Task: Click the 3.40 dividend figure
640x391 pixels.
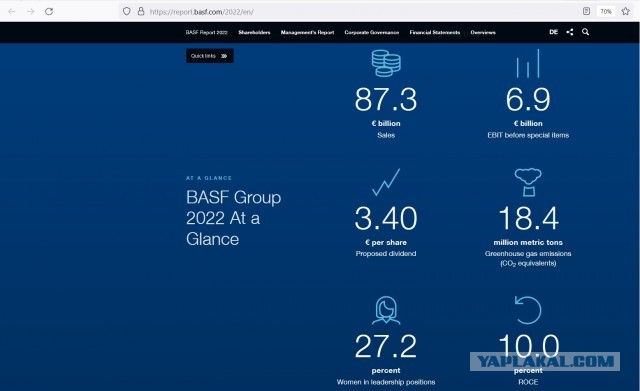Action: [x=386, y=218]
